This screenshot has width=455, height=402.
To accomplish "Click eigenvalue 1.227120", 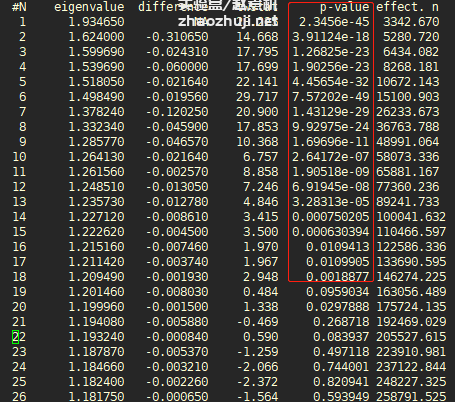I will (96, 217).
